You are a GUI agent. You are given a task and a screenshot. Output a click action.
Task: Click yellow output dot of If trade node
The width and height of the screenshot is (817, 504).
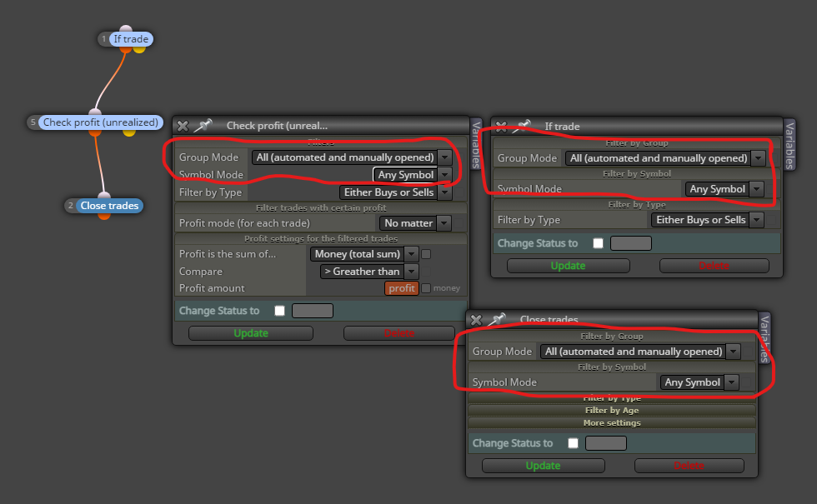click(139, 49)
